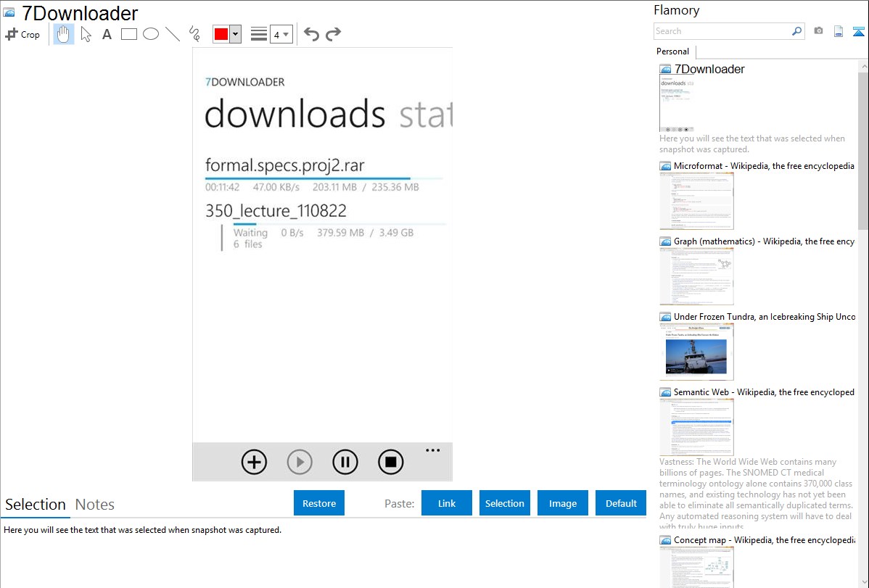869x588 pixels.
Task: Choose the text annotation tool
Action: click(107, 34)
